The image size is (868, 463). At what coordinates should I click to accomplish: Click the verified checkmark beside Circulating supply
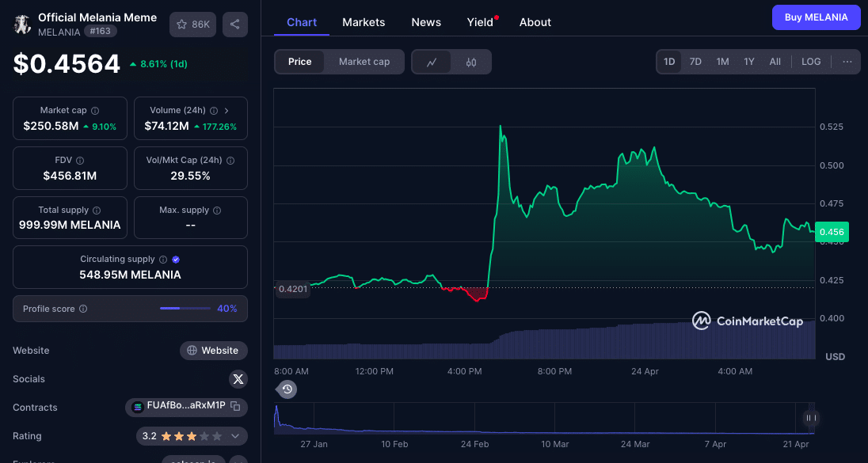[176, 260]
